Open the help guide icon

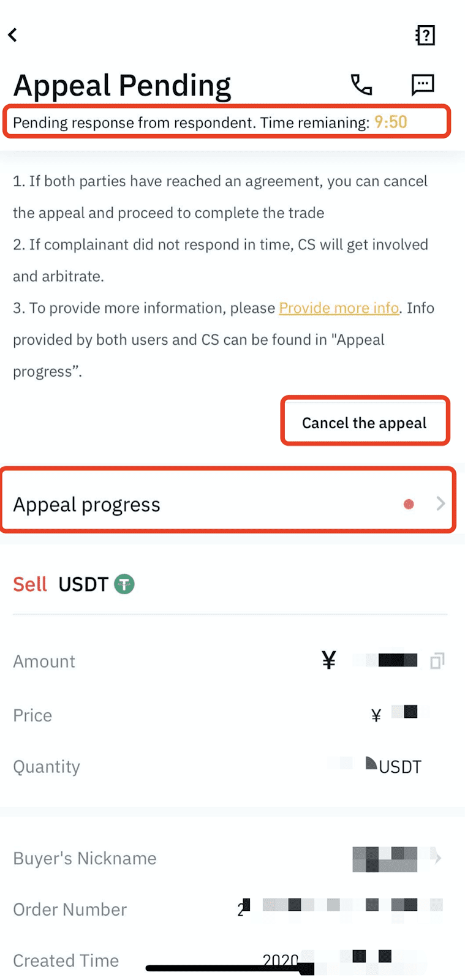[425, 35]
